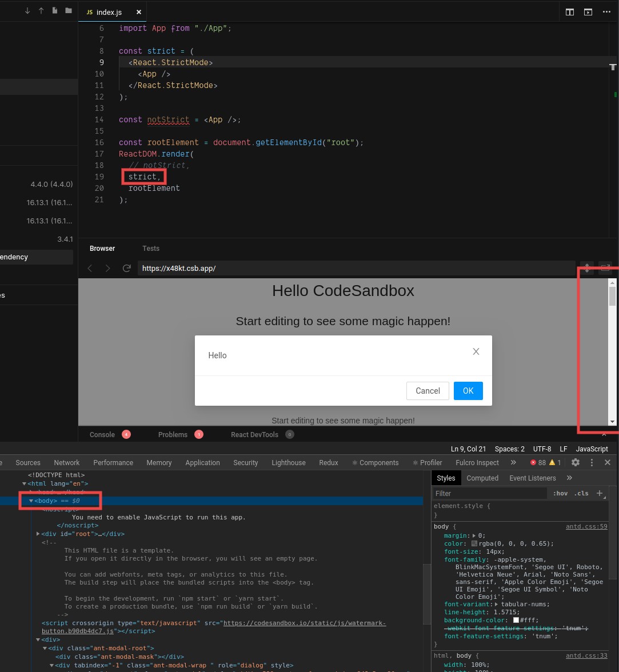Click the UTF-8 encoding status

(542, 449)
